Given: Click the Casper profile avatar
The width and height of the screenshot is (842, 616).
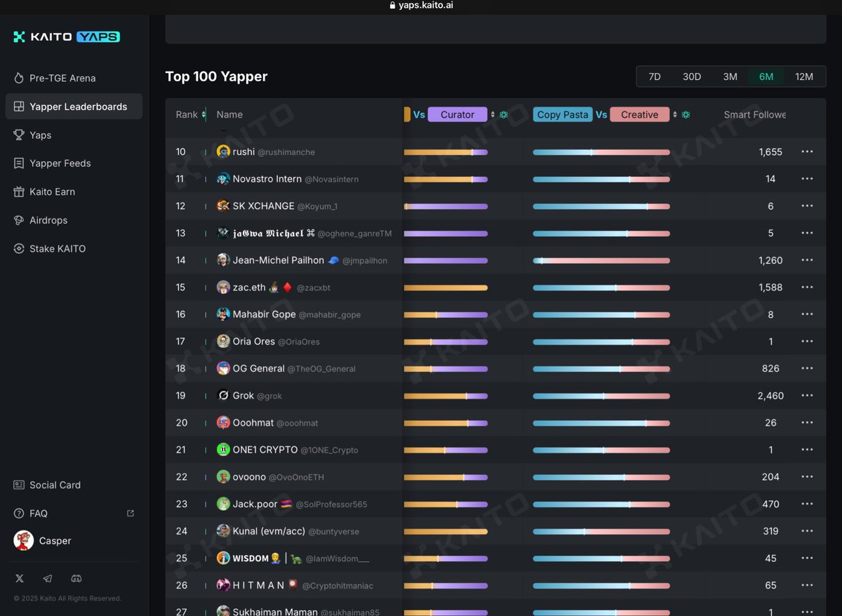Looking at the screenshot, I should click(x=23, y=540).
